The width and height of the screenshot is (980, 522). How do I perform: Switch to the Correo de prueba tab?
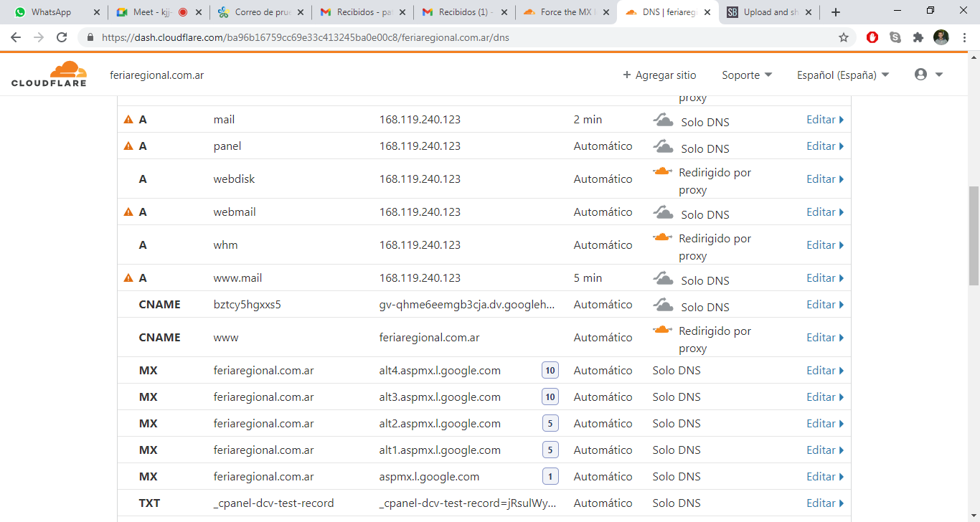(260, 12)
